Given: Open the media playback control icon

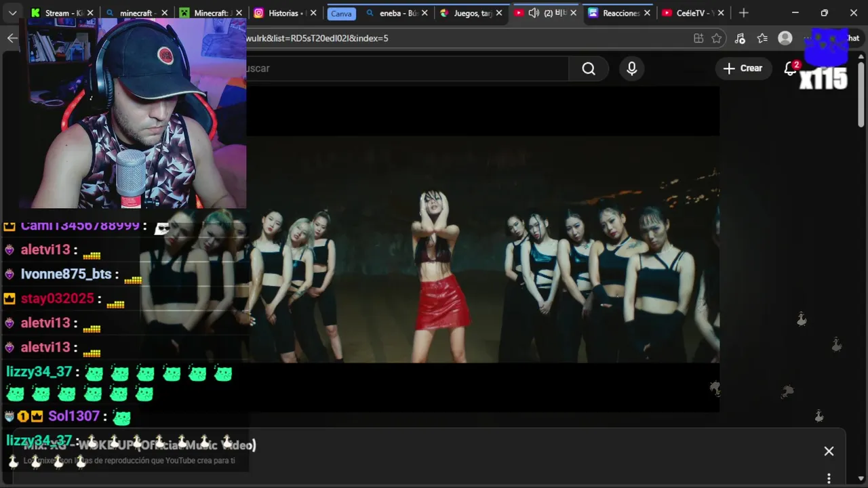Looking at the screenshot, I should pyautogui.click(x=740, y=39).
